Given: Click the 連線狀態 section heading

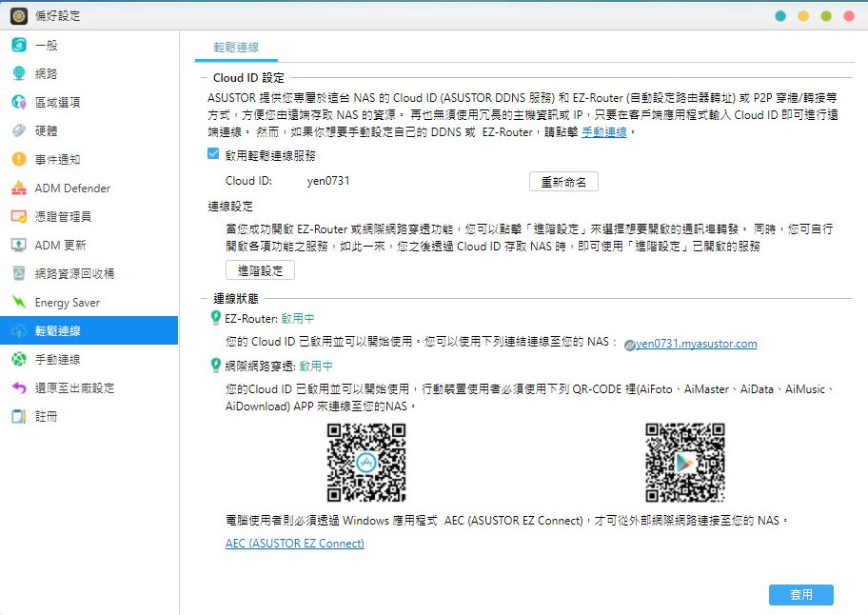Looking at the screenshot, I should point(236,299).
